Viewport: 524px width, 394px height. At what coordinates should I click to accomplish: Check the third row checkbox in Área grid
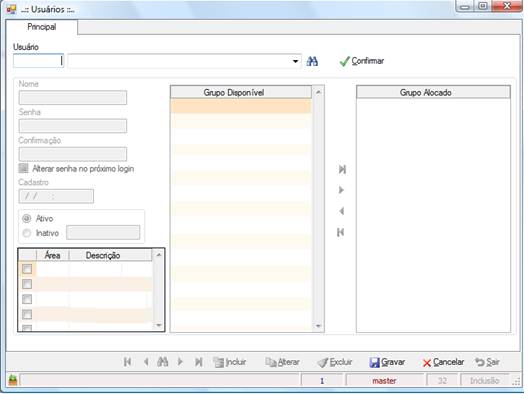[x=27, y=299]
